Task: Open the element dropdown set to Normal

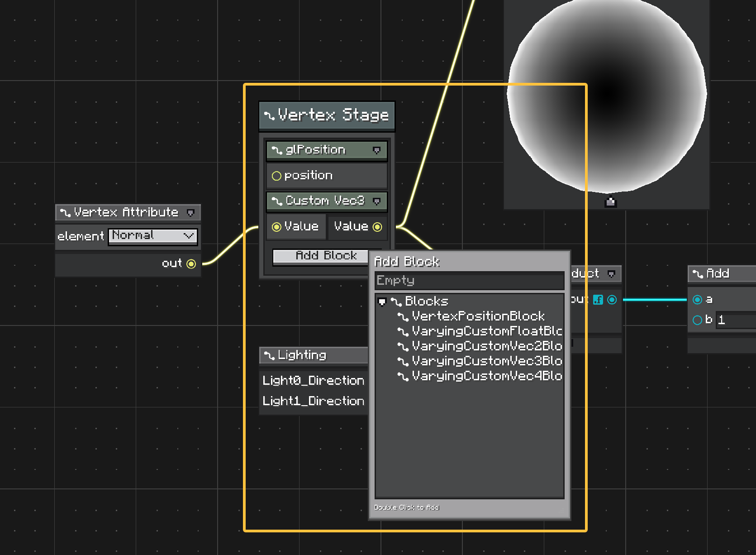Action: pyautogui.click(x=153, y=236)
